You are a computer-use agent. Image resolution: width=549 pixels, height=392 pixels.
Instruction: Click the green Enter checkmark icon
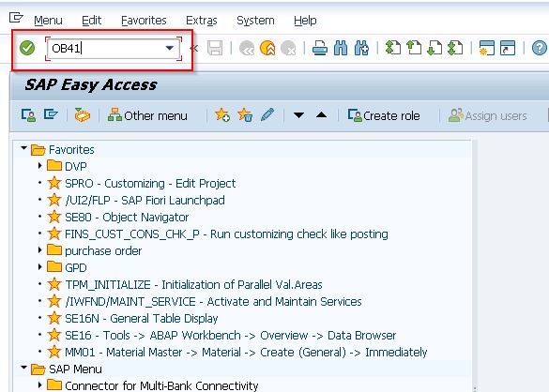pyautogui.click(x=27, y=48)
